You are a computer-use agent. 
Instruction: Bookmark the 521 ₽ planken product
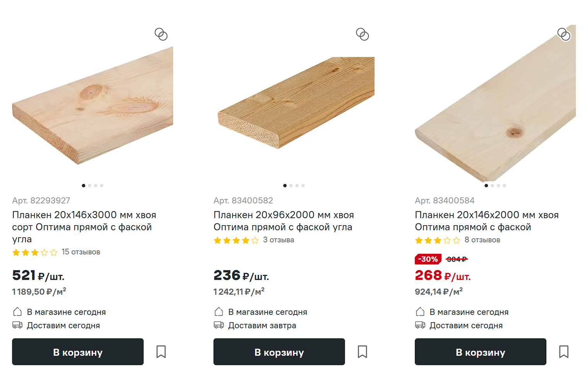(x=161, y=352)
